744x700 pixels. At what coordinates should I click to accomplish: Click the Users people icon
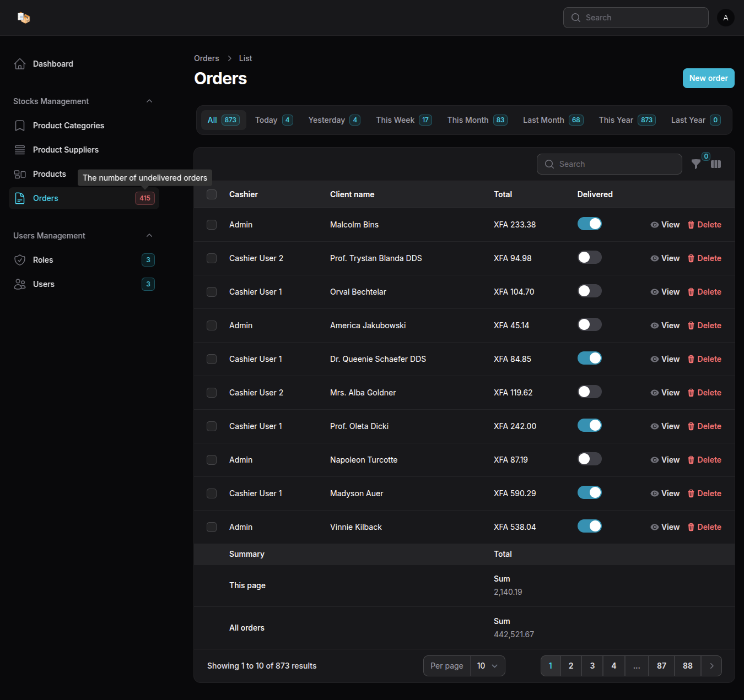[x=20, y=284]
